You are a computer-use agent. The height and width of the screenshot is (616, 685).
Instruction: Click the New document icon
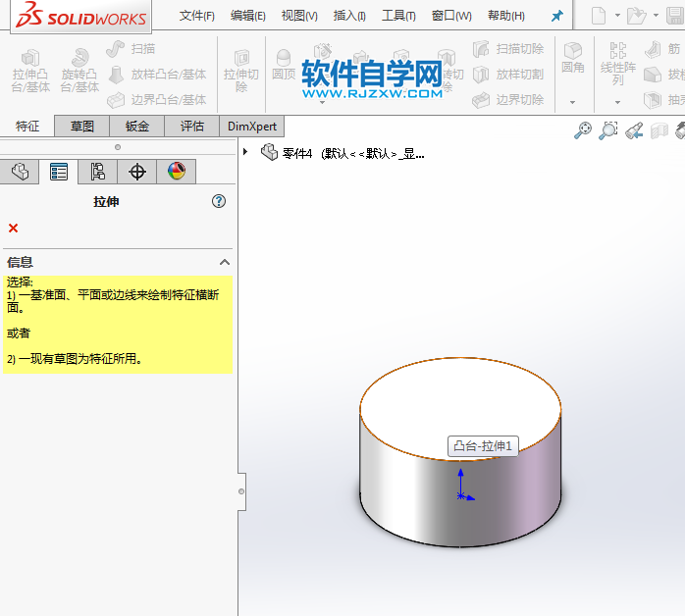coord(599,16)
